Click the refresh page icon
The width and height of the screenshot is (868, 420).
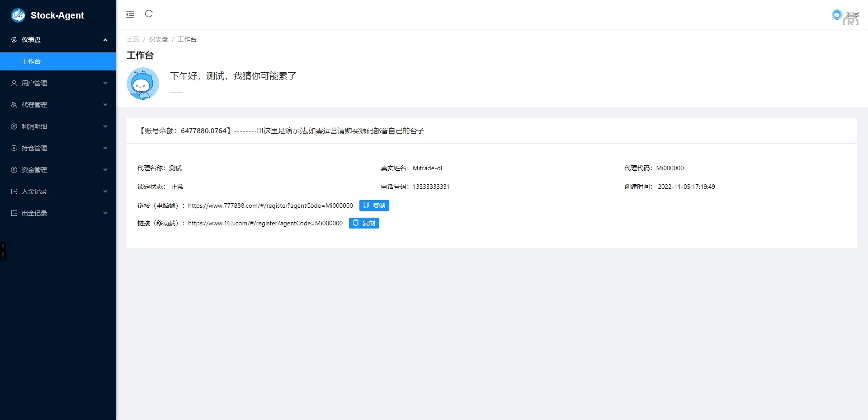[x=149, y=14]
